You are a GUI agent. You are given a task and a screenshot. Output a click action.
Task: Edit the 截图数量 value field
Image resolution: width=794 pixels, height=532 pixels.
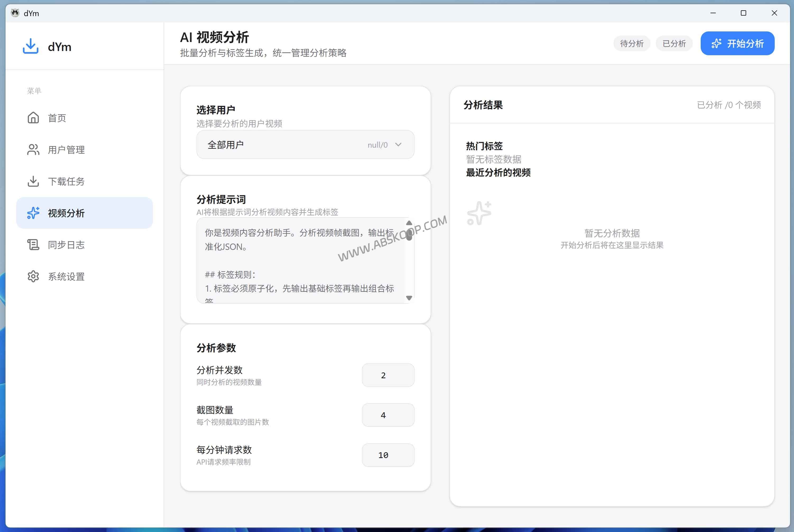[388, 415]
